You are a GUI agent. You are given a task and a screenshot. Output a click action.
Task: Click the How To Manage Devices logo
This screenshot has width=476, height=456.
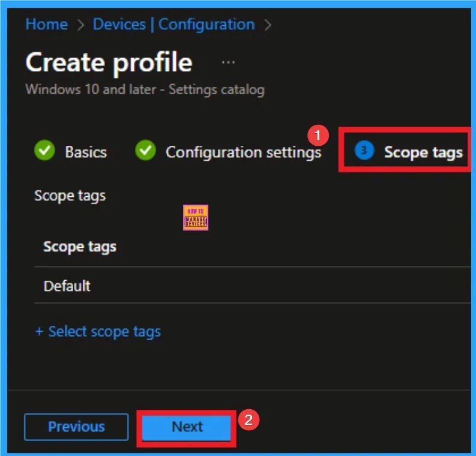click(x=196, y=218)
